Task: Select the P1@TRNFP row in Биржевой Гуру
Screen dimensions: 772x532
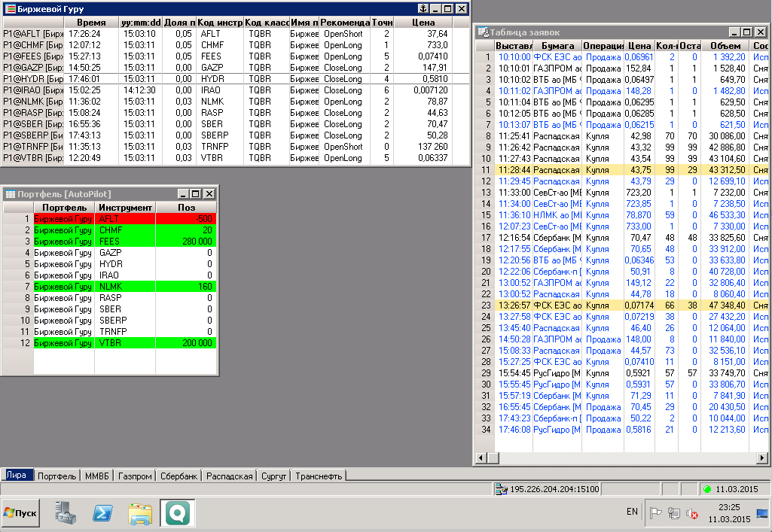Action: point(236,147)
